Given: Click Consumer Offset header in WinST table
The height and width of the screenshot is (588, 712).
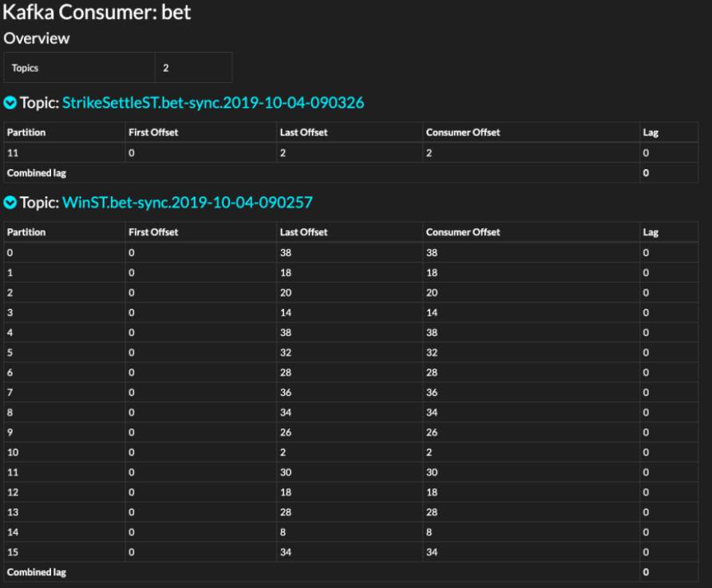Looking at the screenshot, I should coord(463,232).
